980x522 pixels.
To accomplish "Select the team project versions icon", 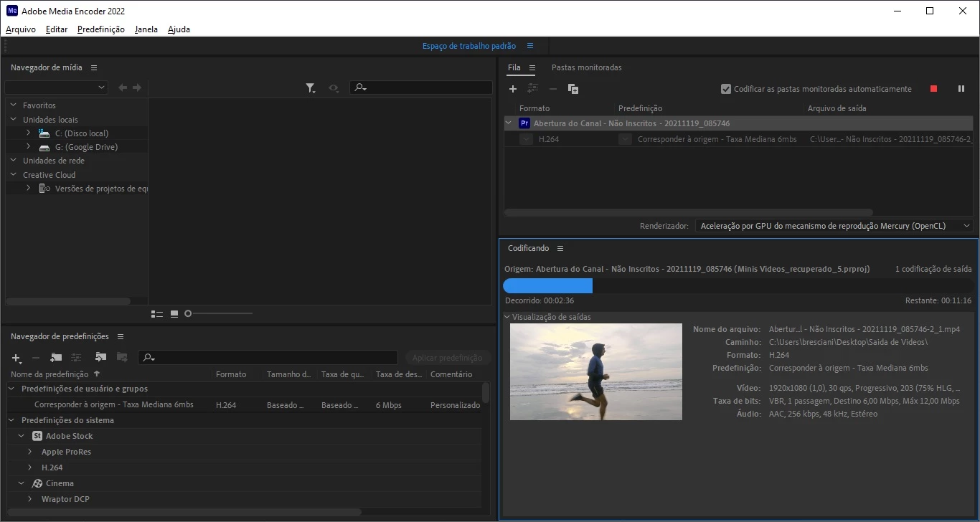I will (44, 189).
